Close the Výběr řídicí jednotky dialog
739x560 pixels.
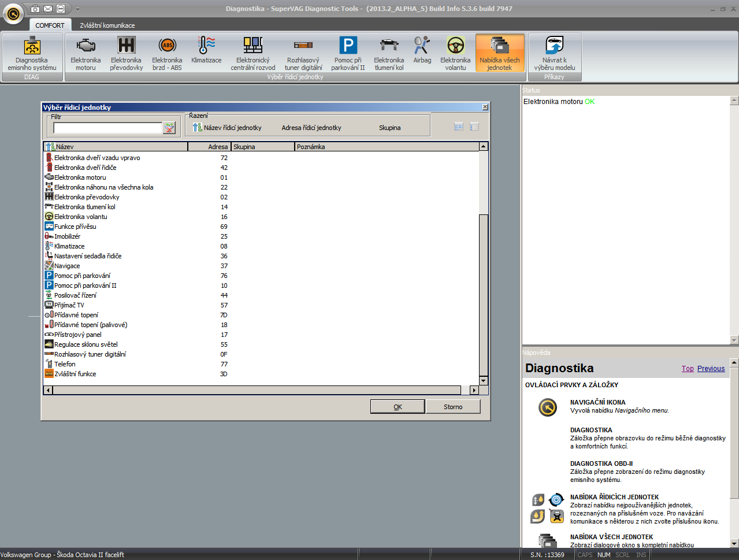pyautogui.click(x=485, y=107)
